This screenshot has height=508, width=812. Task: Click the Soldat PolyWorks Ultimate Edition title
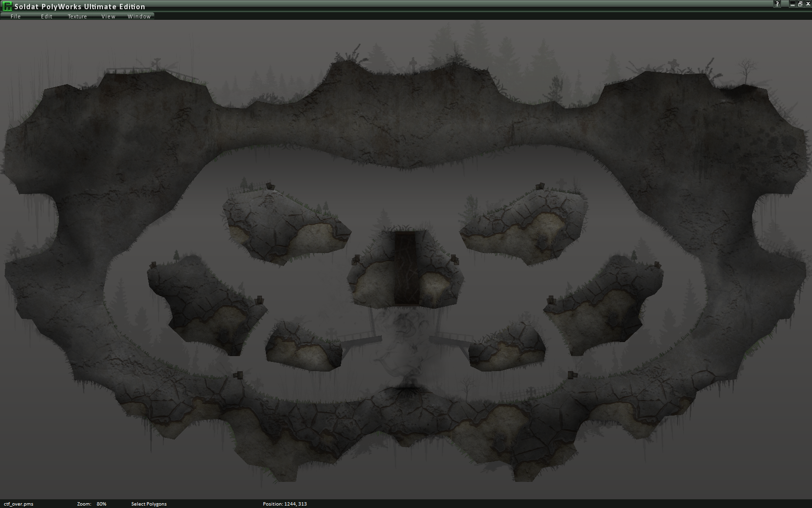click(x=80, y=7)
